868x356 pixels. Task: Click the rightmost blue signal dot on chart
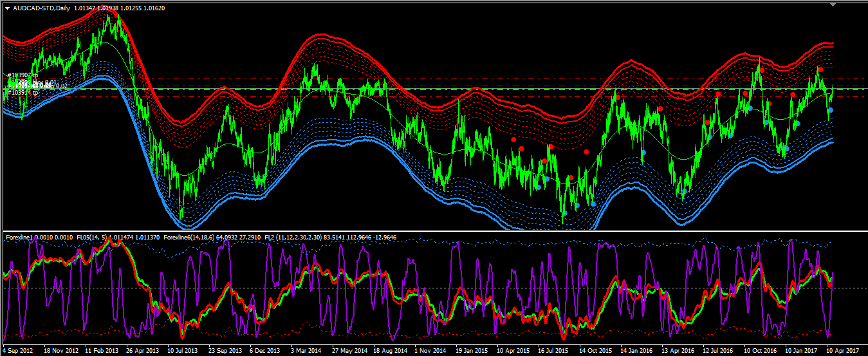tap(831, 110)
